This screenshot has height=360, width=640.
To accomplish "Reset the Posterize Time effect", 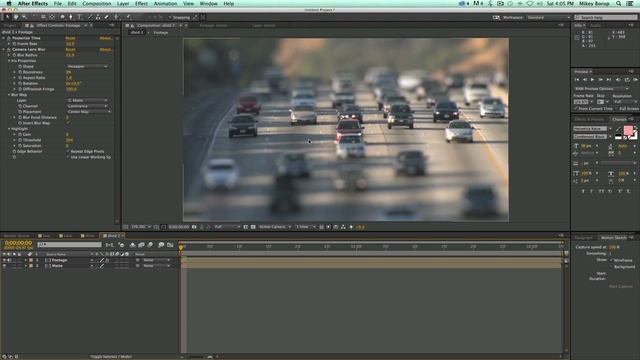I will coord(70,38).
